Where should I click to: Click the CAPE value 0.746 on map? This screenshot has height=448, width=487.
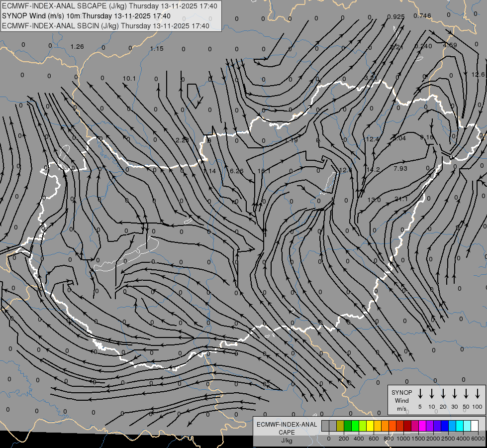pos(422,15)
